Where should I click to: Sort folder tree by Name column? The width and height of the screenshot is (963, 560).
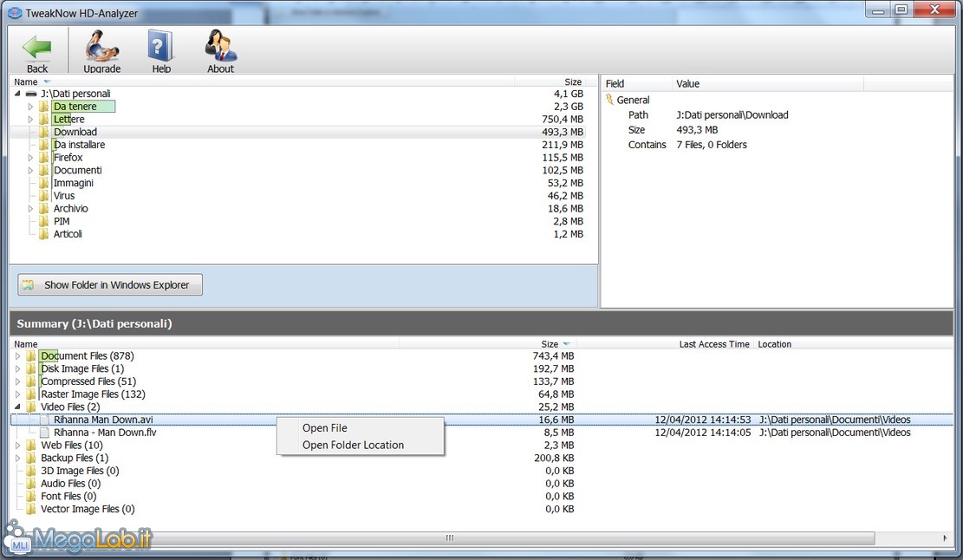tap(263, 81)
